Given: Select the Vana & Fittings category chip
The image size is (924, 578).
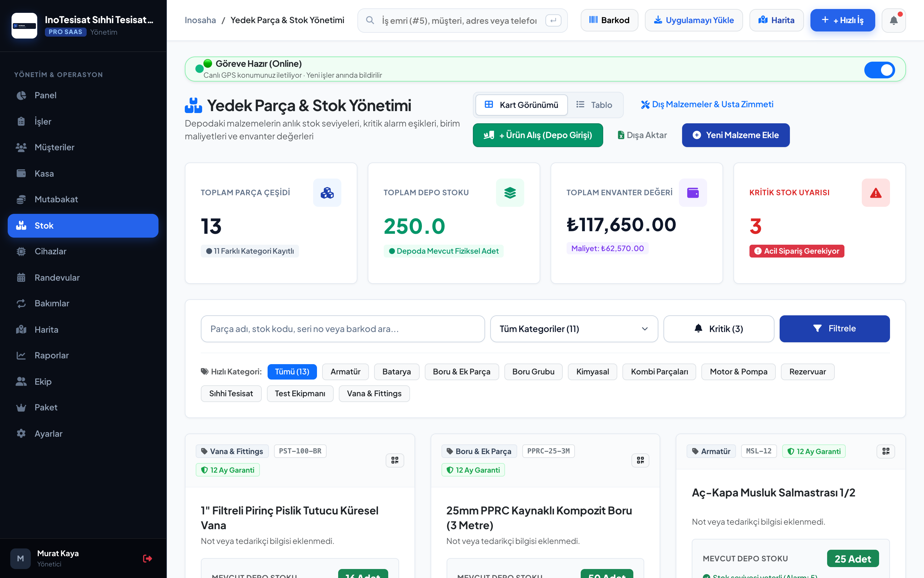Looking at the screenshot, I should [x=374, y=393].
